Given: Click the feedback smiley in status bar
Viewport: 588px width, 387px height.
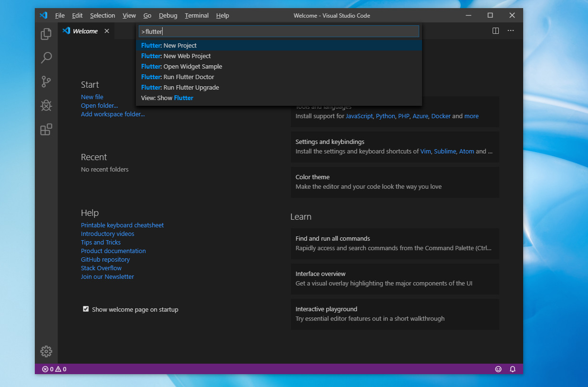Looking at the screenshot, I should pos(498,369).
